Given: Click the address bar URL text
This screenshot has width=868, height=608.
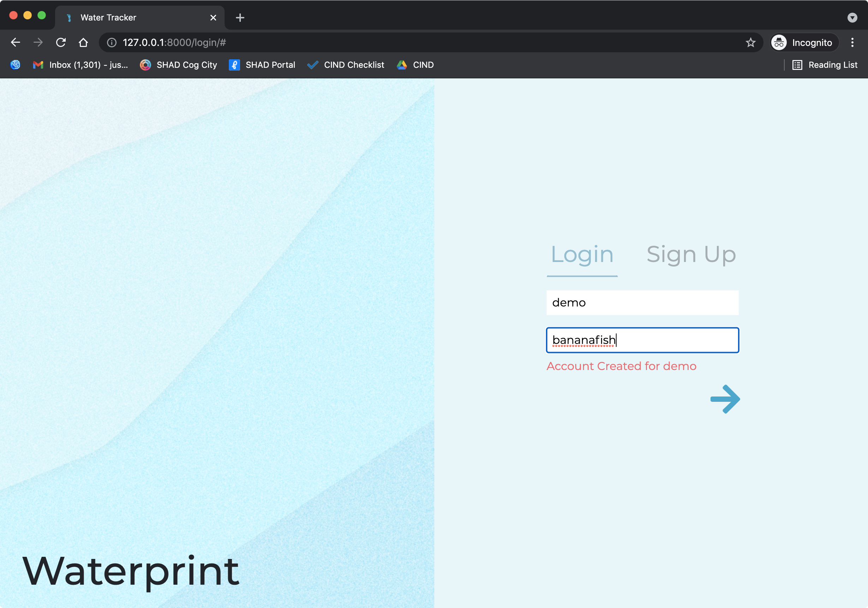Looking at the screenshot, I should (x=174, y=42).
